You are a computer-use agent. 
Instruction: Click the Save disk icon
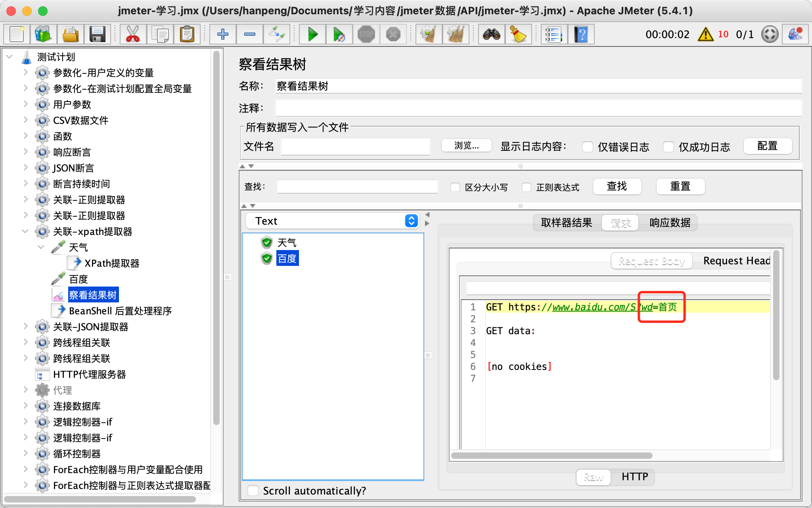tap(97, 35)
